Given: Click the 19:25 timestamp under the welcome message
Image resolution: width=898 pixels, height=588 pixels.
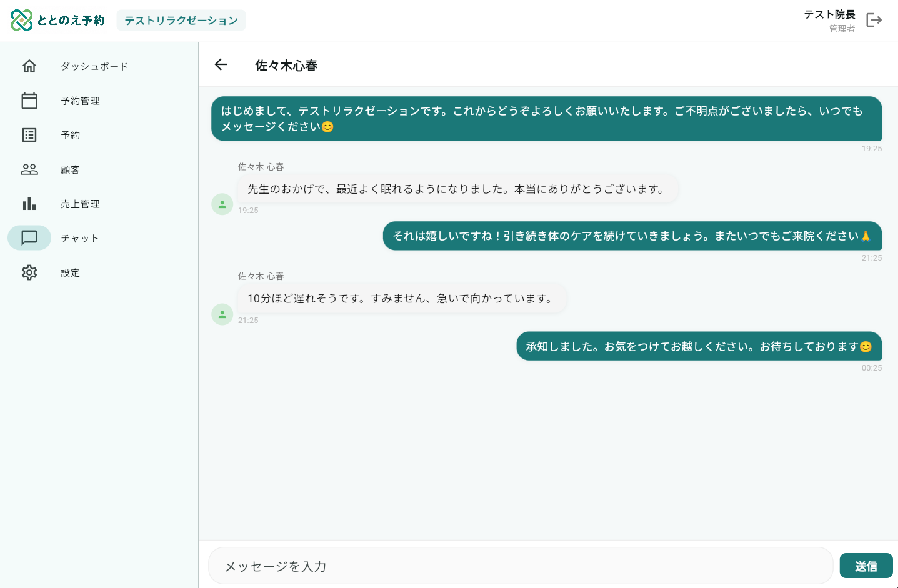Looking at the screenshot, I should (x=872, y=149).
